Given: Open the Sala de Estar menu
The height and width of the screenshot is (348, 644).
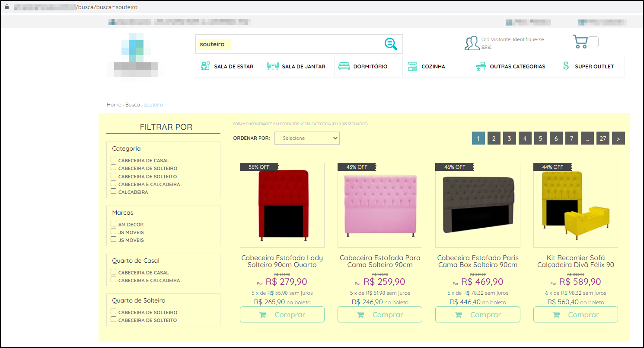Looking at the screenshot, I should pos(229,67).
